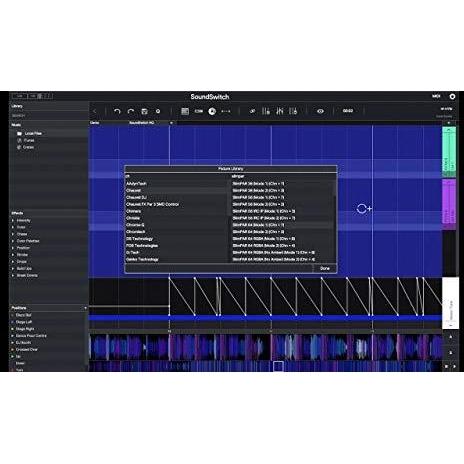This screenshot has width=464, height=464.
Task: Click the SoundSwitch HQ header label
Action: [x=142, y=123]
